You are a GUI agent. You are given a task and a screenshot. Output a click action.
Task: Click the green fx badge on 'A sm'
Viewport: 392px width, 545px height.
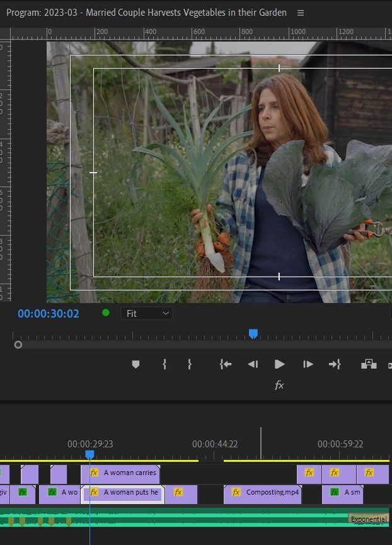tap(334, 492)
